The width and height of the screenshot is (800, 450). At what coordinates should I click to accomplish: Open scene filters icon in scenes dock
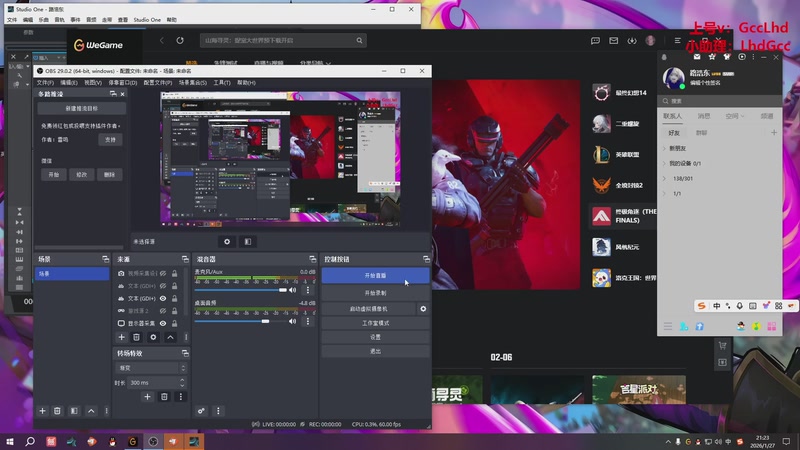[x=74, y=411]
